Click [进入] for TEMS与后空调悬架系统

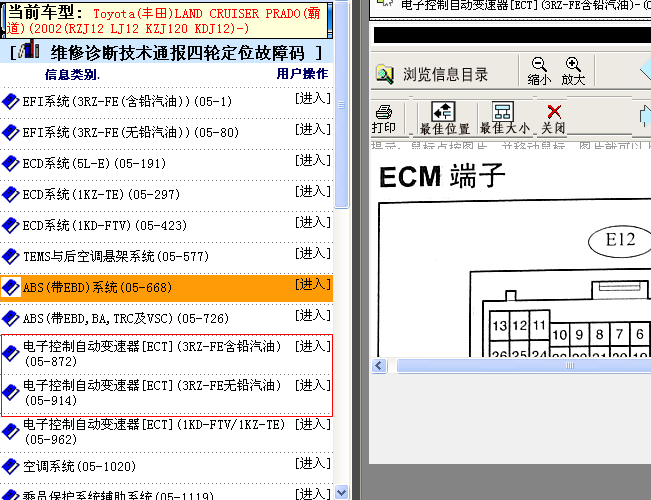pyautogui.click(x=313, y=253)
